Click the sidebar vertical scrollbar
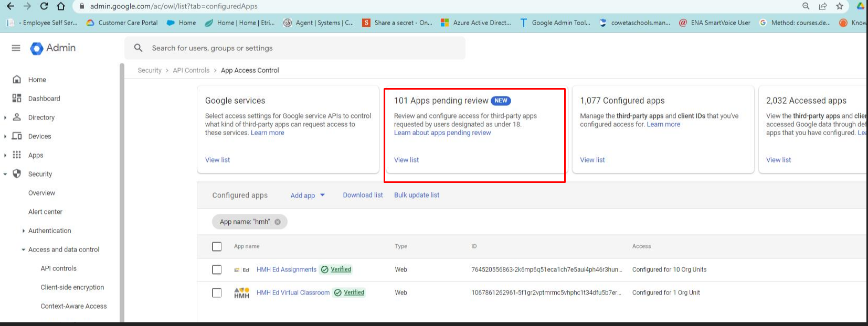Viewport: 868px width, 326px height. (x=122, y=193)
